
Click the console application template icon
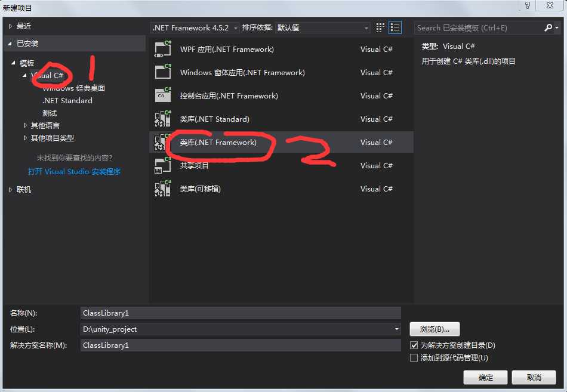[x=163, y=95]
